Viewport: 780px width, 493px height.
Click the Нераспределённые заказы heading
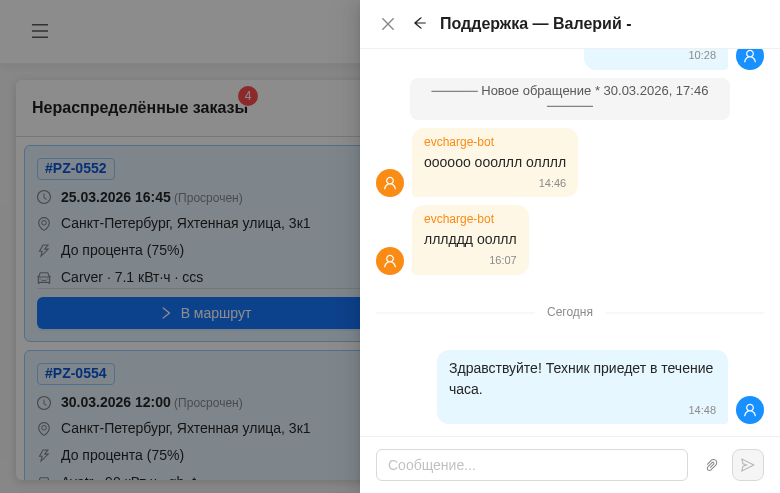click(x=139, y=107)
